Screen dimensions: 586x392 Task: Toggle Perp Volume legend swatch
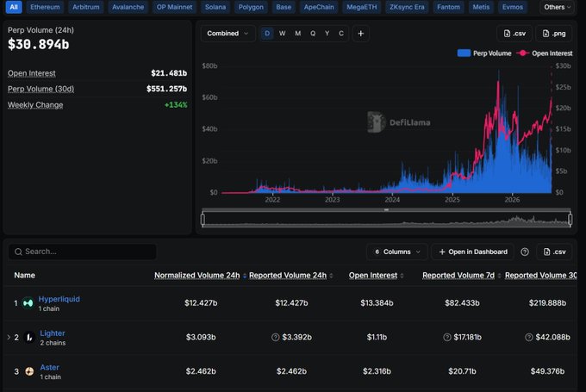[464, 53]
